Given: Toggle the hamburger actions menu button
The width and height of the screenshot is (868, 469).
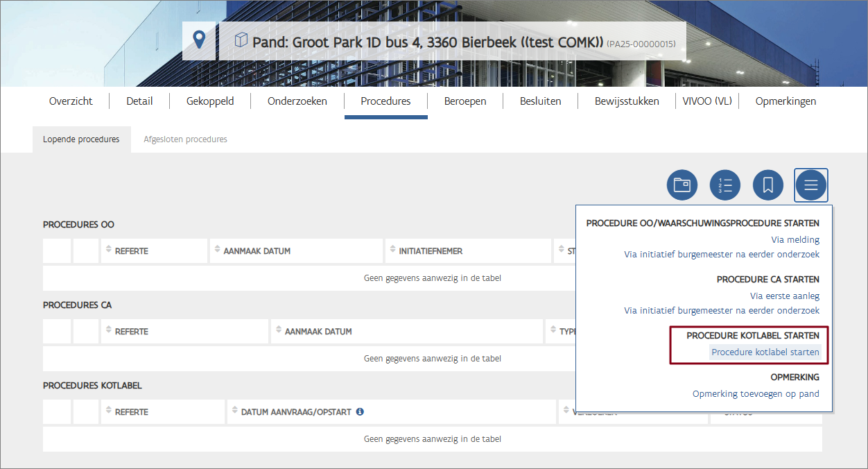Looking at the screenshot, I should [x=811, y=185].
